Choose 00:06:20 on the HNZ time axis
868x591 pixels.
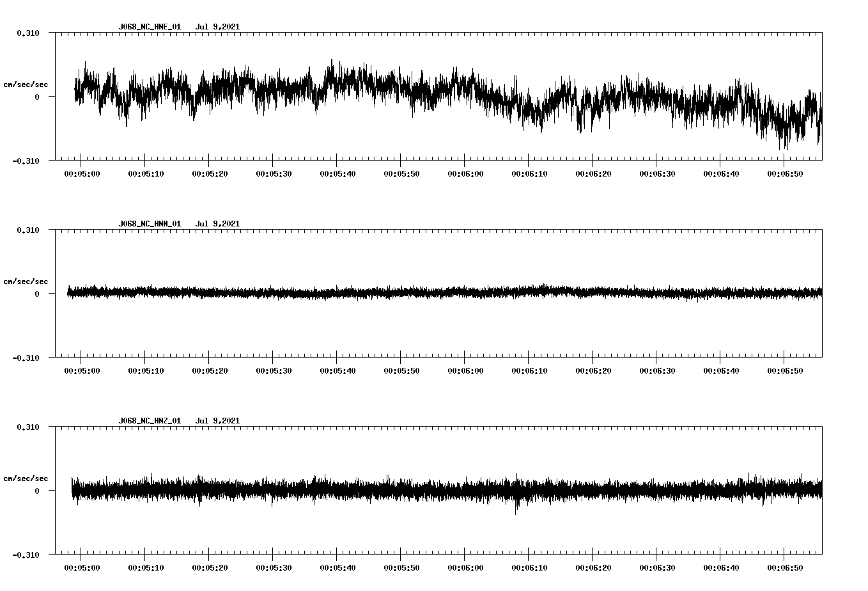point(593,568)
